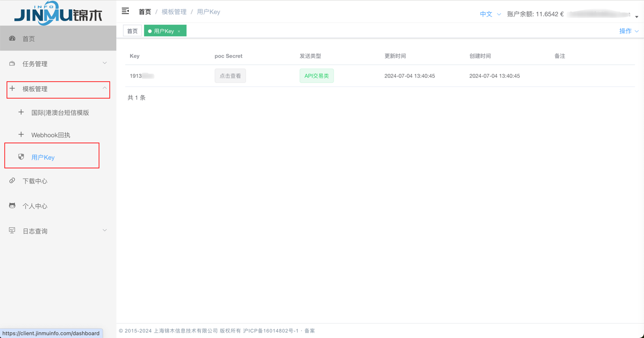Open 下载中心 in the sidebar
Screen dimensions: 644x338
pos(58,181)
